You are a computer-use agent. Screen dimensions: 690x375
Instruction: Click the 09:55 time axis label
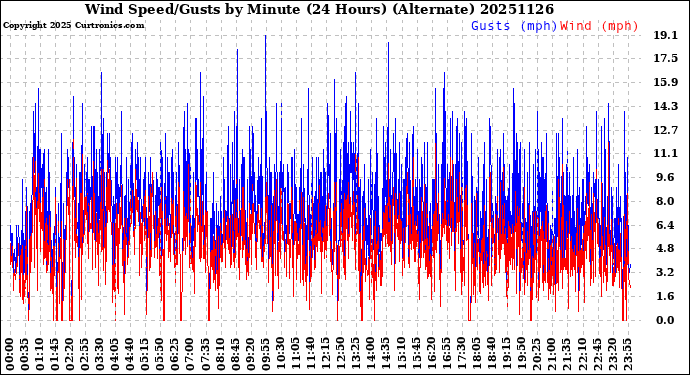[x=266, y=354]
